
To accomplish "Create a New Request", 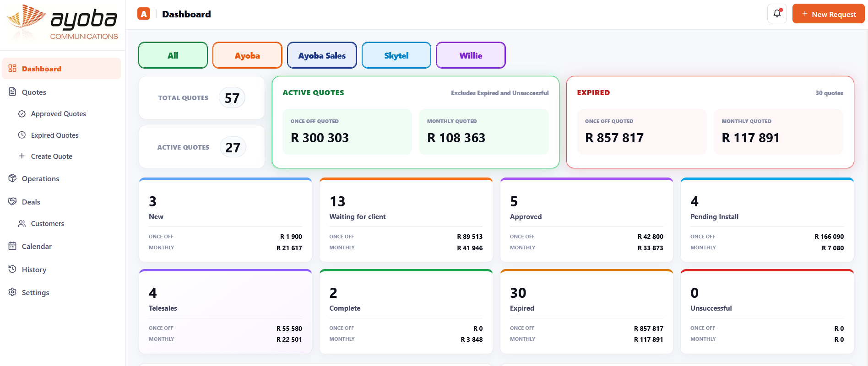I will [828, 14].
